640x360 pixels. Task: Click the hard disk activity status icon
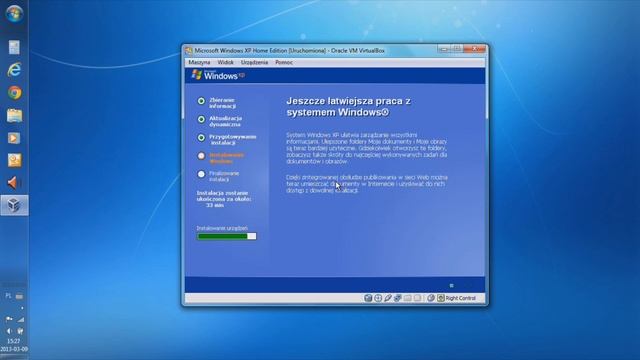[x=368, y=298]
